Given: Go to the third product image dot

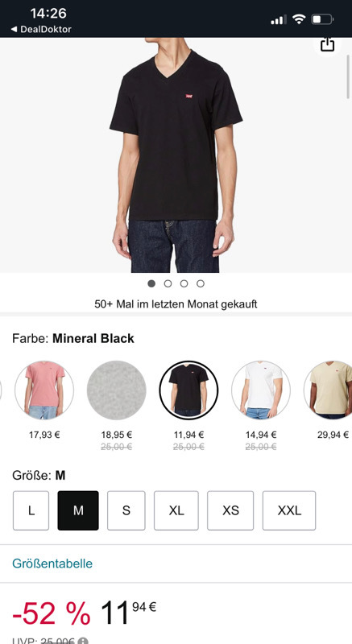Looking at the screenshot, I should click(x=184, y=283).
